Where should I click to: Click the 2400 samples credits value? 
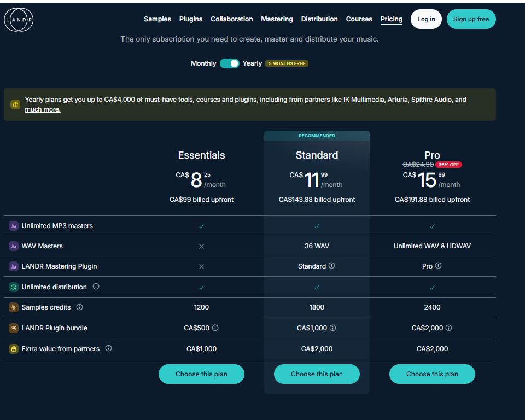[432, 307]
